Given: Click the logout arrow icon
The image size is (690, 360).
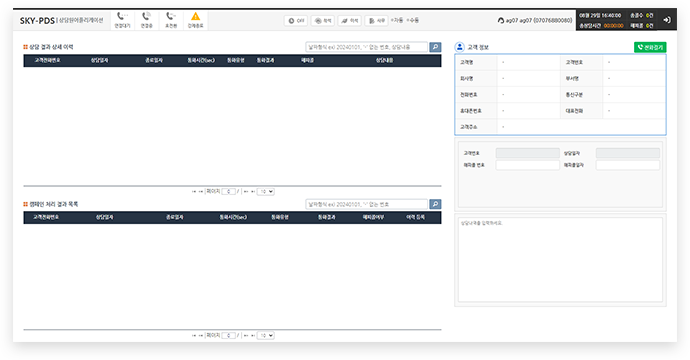Looking at the screenshot, I should tap(667, 20).
